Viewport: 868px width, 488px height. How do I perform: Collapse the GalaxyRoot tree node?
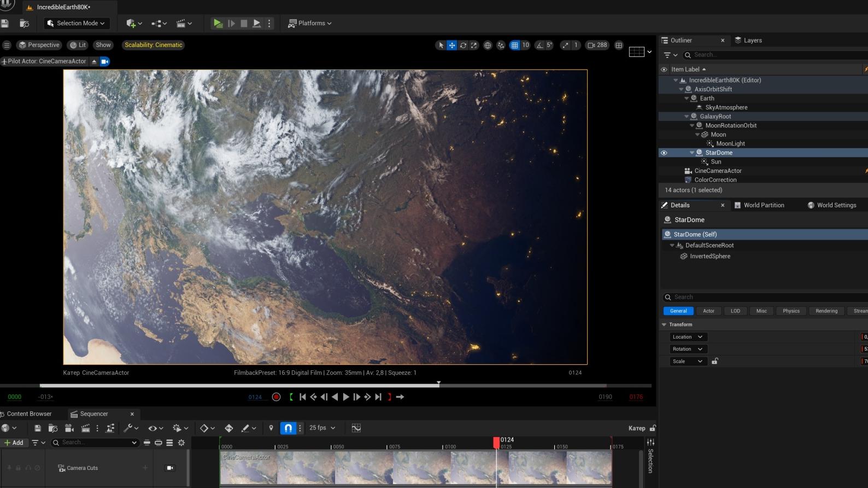pos(687,117)
